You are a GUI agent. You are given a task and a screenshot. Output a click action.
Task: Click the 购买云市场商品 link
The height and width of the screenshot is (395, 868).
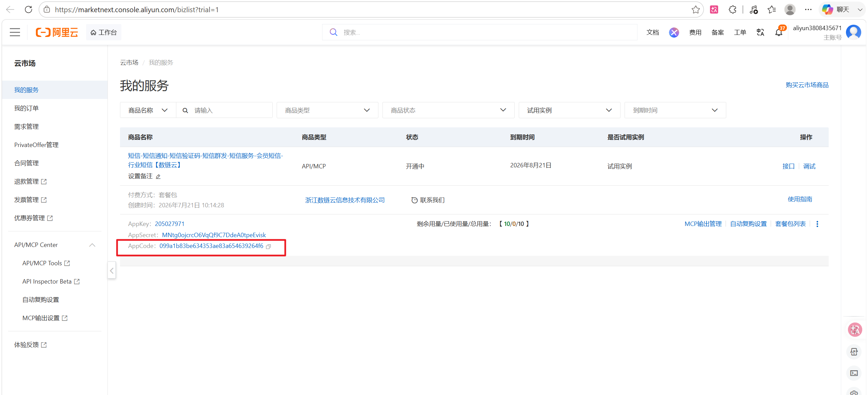[x=807, y=85]
